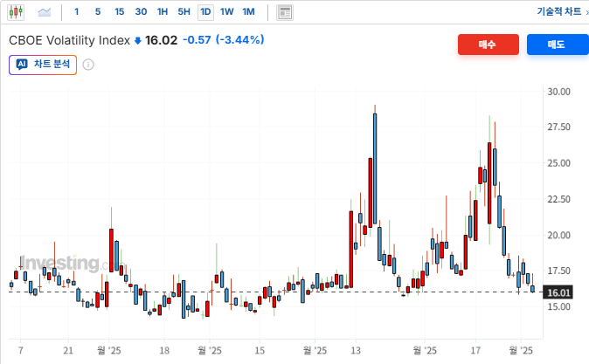Select the 1M interval
Screen dimensions: 589x364
pyautogui.click(x=249, y=12)
